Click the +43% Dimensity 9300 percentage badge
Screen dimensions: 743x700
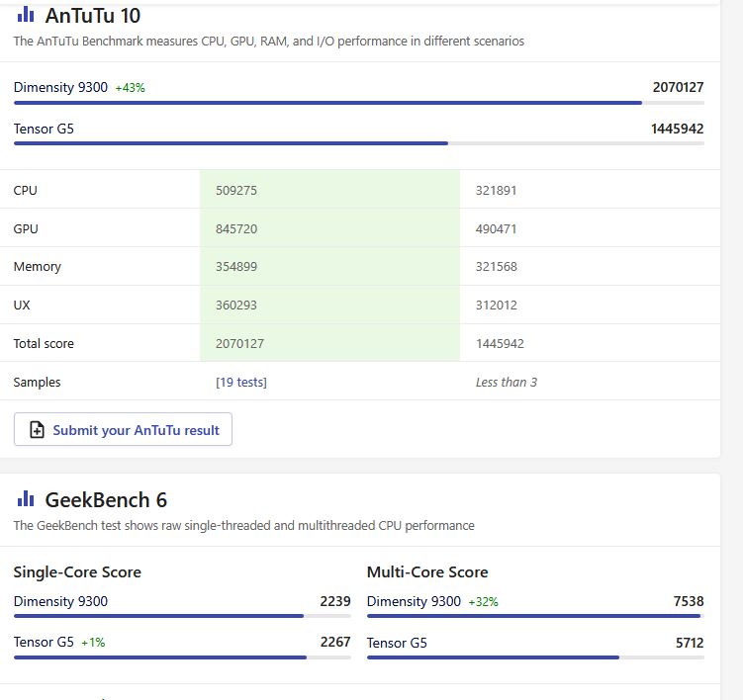point(130,88)
